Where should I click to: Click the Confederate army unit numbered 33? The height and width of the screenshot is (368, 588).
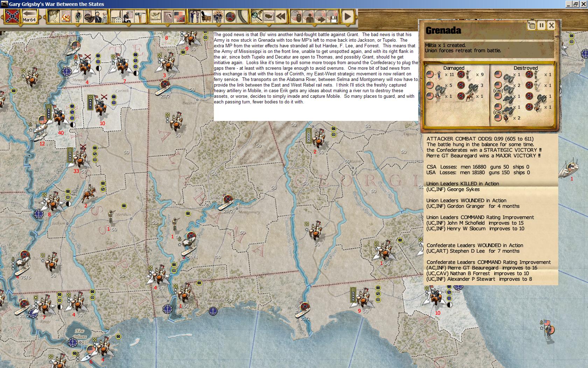[x=80, y=158]
